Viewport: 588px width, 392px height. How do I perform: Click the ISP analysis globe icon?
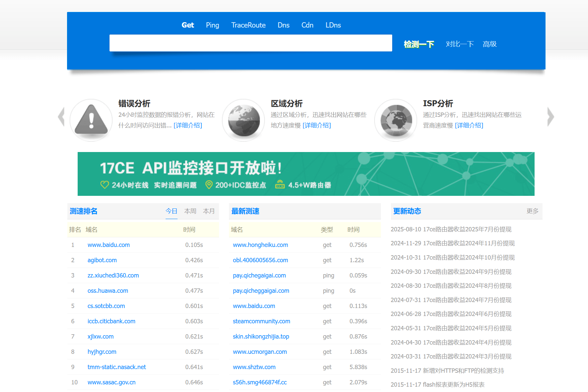click(x=396, y=120)
